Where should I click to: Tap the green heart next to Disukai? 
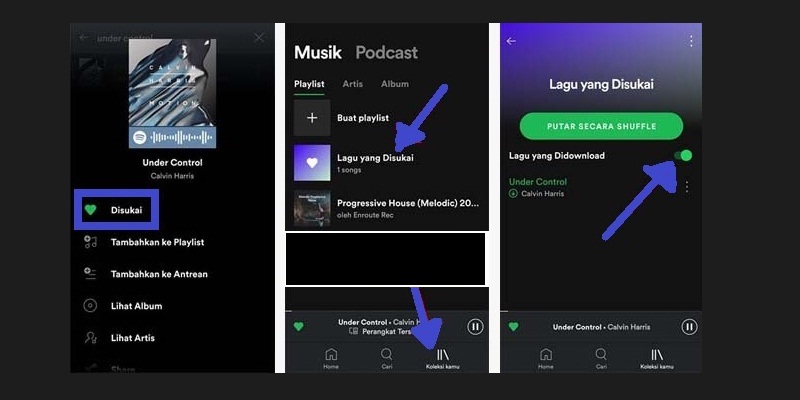(90, 210)
